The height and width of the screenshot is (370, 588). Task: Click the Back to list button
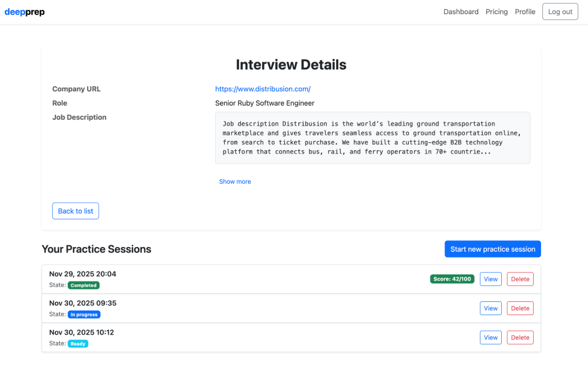(x=75, y=211)
